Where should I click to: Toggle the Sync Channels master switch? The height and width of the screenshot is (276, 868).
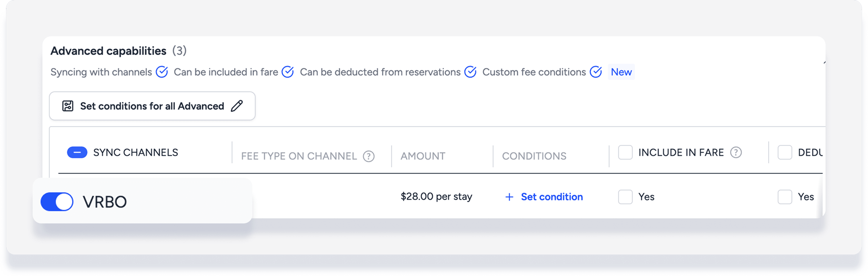(77, 152)
